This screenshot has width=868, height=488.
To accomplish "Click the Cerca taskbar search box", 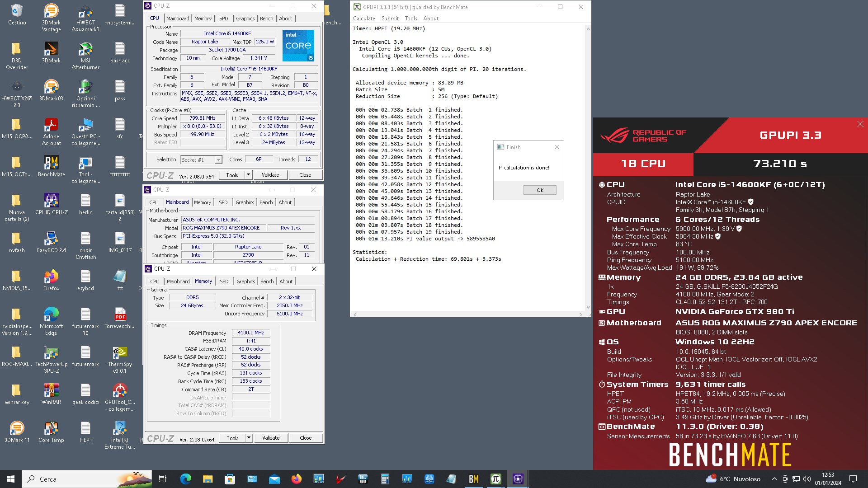I will click(87, 479).
